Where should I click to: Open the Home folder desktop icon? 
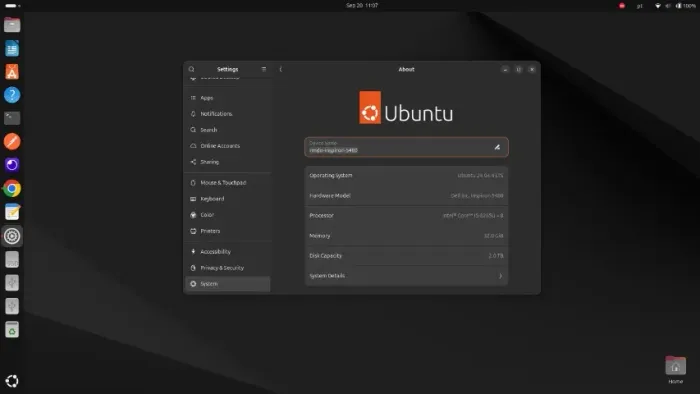click(675, 370)
